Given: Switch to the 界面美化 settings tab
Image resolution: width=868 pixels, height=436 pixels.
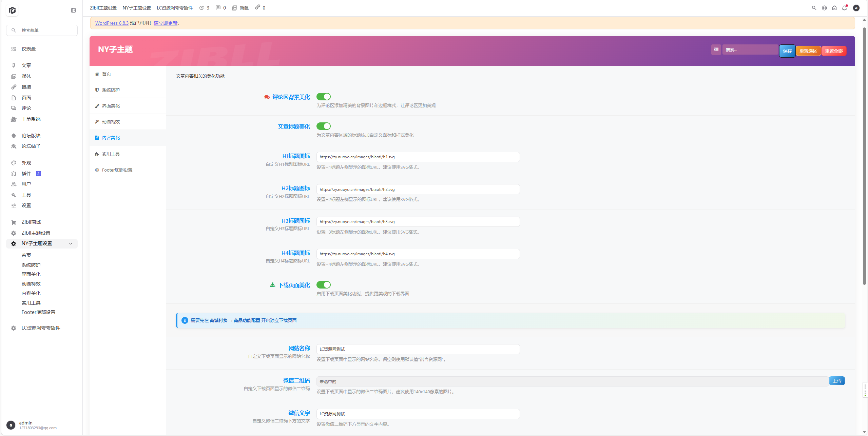Looking at the screenshot, I should (x=111, y=106).
